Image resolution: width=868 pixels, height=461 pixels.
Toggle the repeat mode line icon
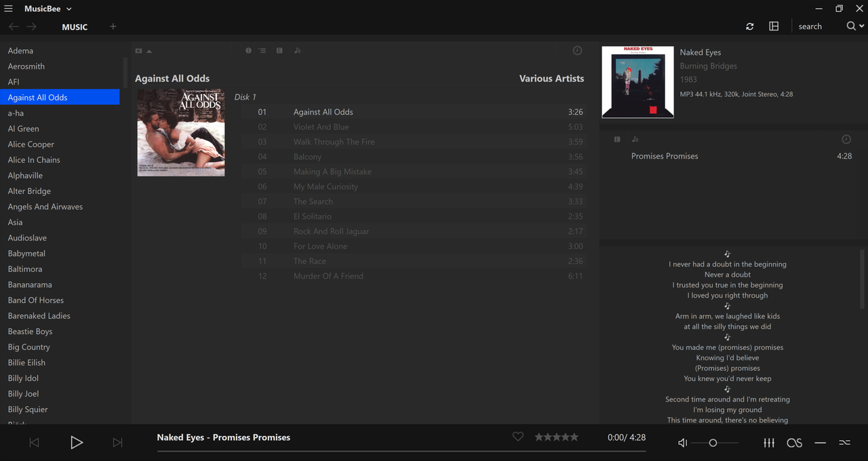pyautogui.click(x=821, y=443)
